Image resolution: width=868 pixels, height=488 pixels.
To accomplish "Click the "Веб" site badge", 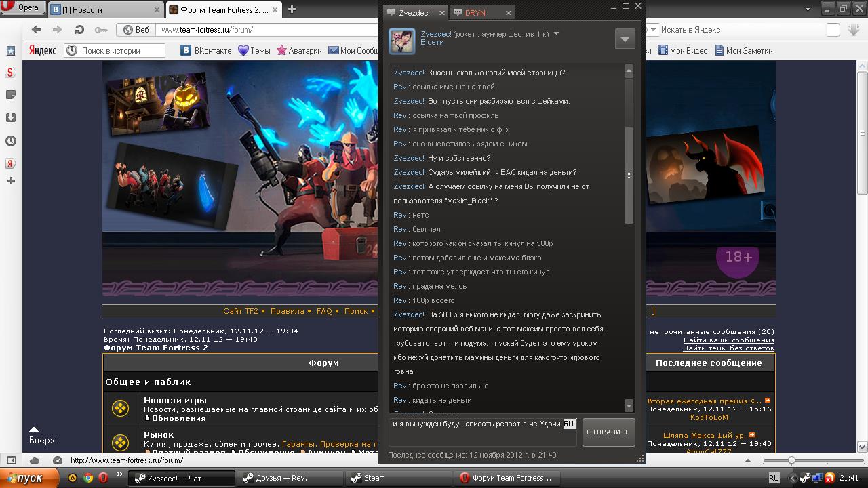I will point(136,30).
